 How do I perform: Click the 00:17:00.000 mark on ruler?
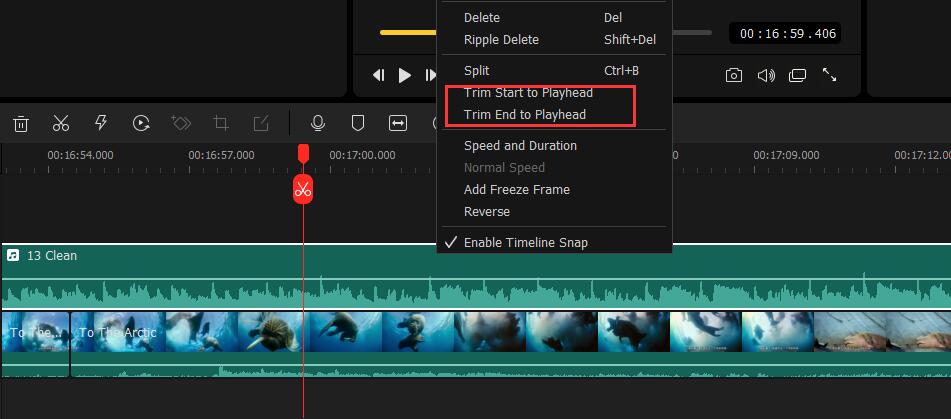362,155
